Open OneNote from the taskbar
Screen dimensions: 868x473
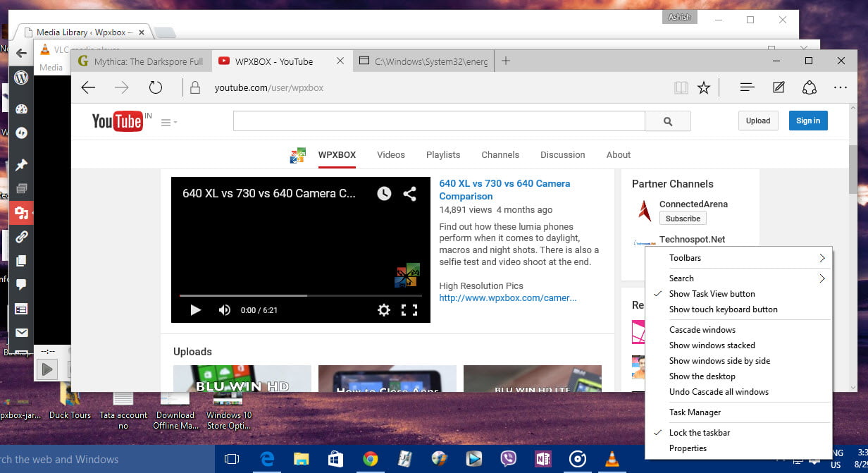coord(542,460)
